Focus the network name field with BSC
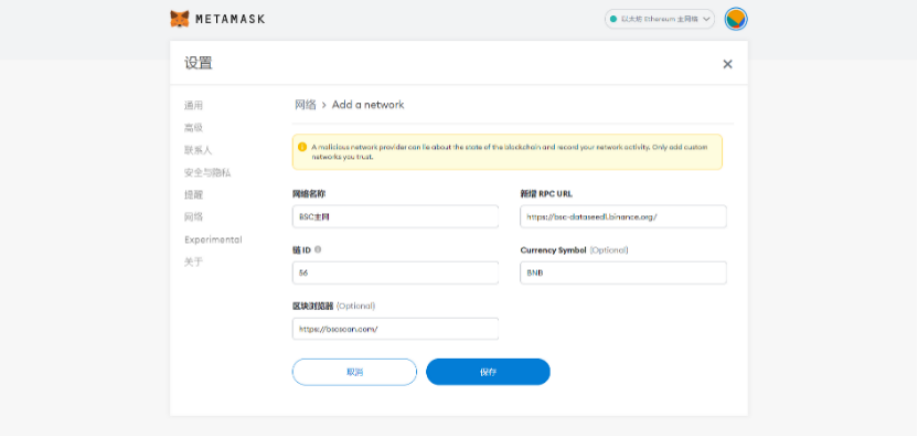This screenshot has width=918, height=438. point(395,217)
